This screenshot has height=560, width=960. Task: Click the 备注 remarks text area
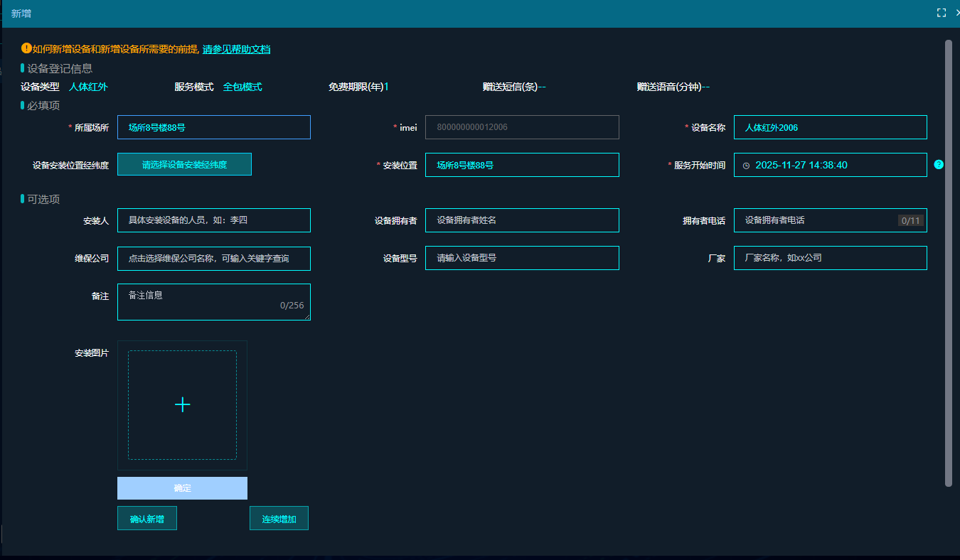(214, 301)
